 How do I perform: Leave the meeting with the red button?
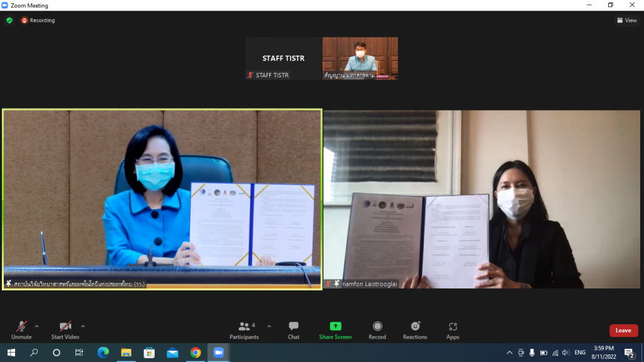[623, 331]
